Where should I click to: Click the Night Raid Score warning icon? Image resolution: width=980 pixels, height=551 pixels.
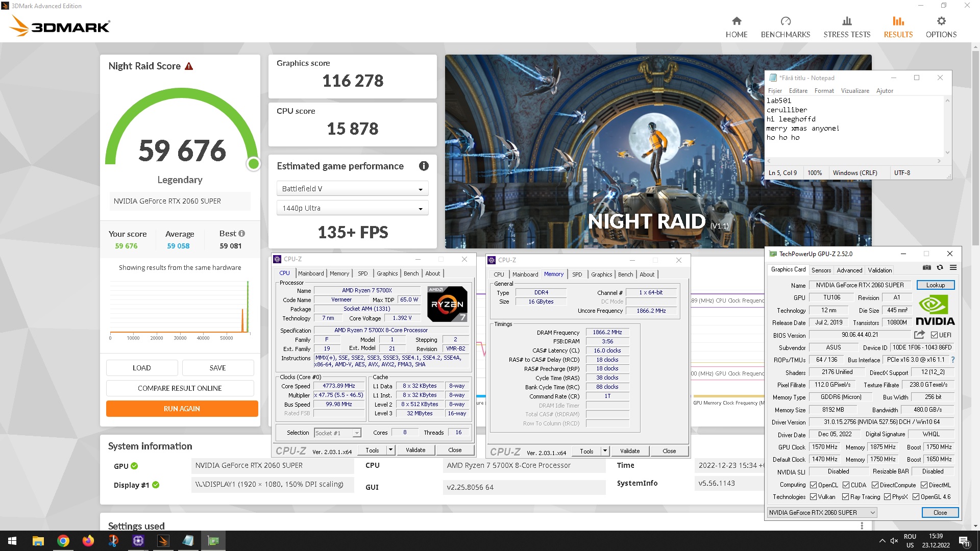point(189,66)
